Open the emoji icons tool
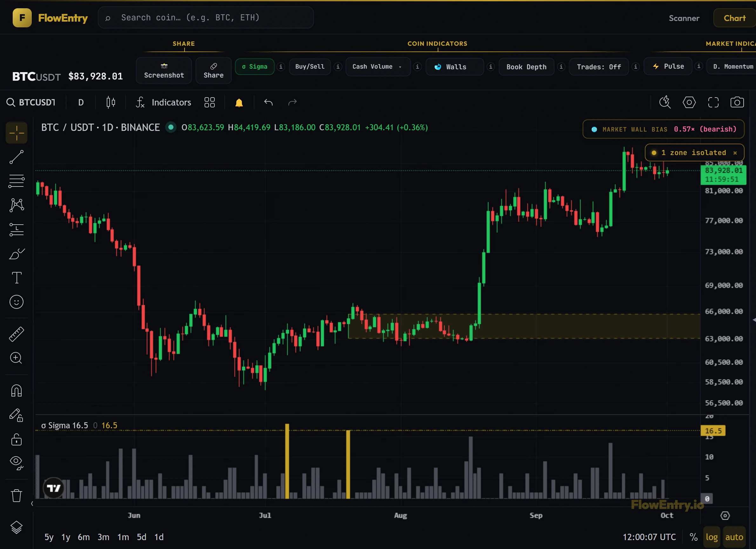Image resolution: width=756 pixels, height=549 pixels. (16, 302)
